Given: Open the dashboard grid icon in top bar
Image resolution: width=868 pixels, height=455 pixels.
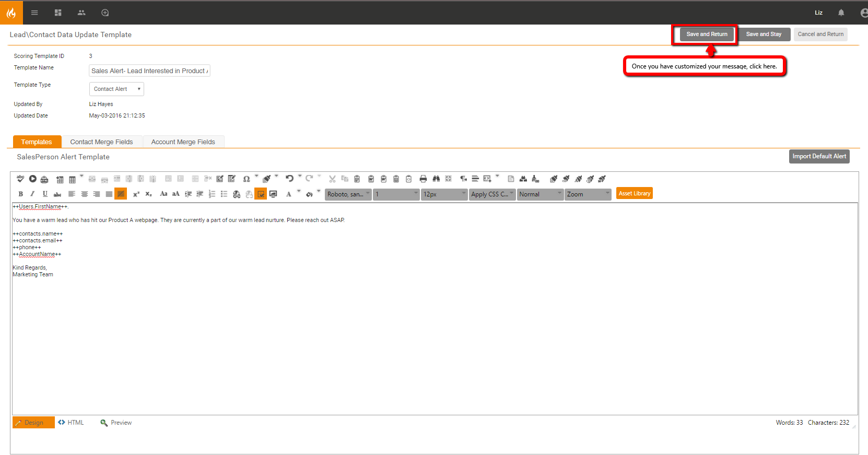Looking at the screenshot, I should [58, 13].
